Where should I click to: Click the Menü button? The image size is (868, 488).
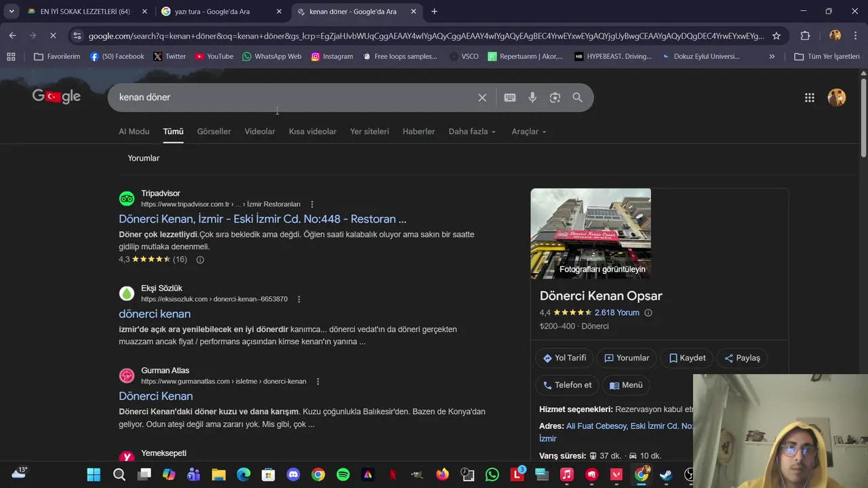click(626, 385)
